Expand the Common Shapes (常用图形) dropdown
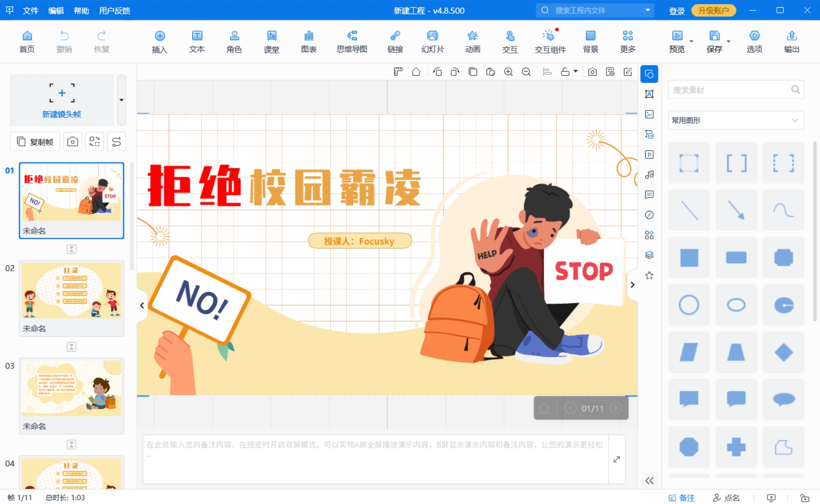820x504 pixels. coord(736,120)
